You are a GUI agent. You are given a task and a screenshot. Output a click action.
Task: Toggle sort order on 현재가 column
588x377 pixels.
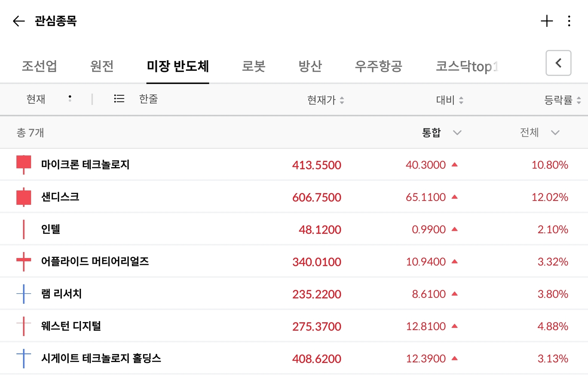click(x=325, y=100)
